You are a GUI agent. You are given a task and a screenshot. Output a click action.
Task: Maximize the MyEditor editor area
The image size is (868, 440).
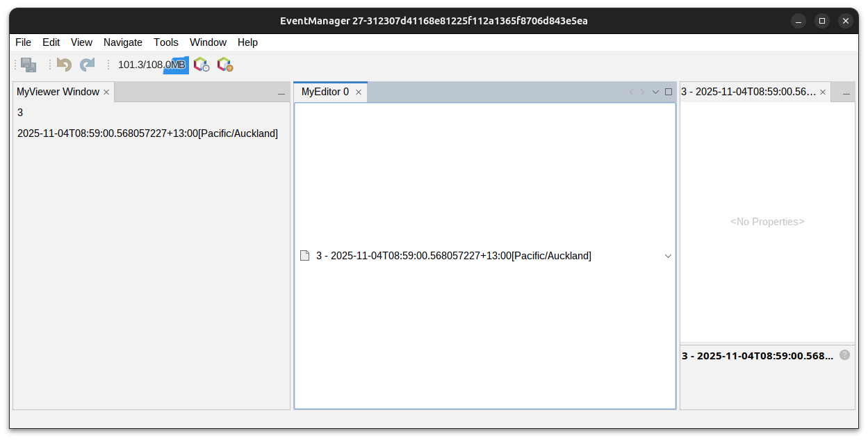tap(669, 92)
